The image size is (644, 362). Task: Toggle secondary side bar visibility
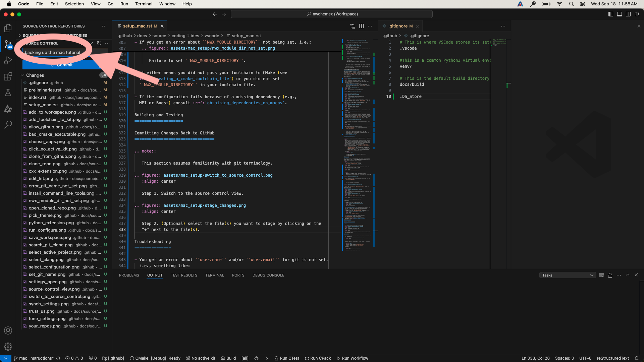click(628, 14)
